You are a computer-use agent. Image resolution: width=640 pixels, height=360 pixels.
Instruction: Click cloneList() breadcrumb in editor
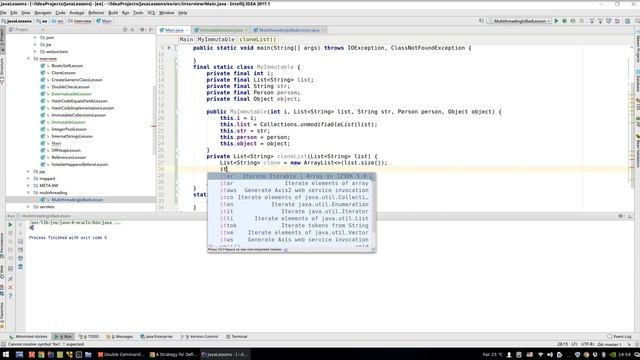258,40
